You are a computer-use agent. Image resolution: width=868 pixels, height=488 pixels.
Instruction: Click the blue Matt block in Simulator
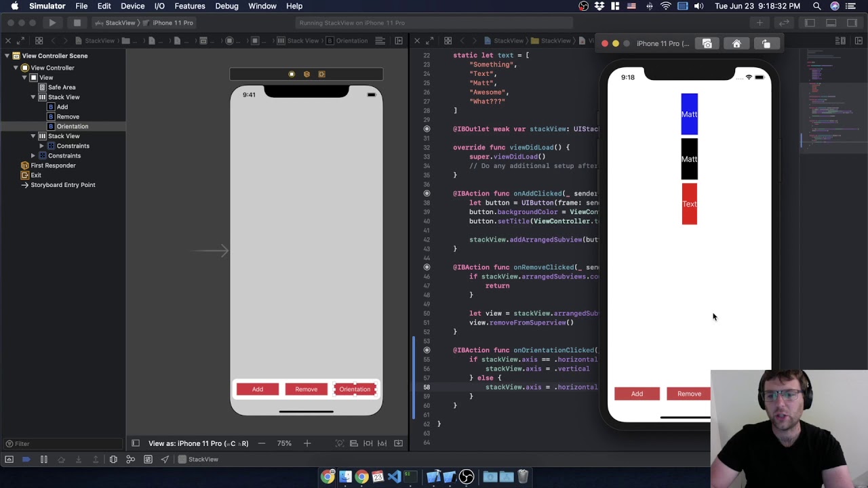point(689,114)
